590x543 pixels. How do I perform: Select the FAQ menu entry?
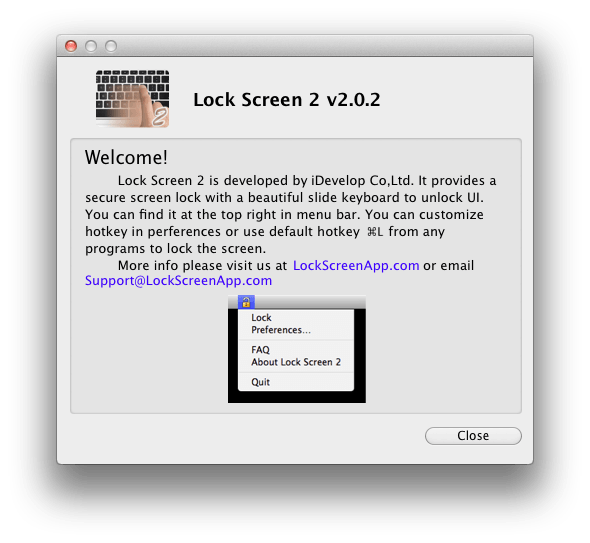pyautogui.click(x=260, y=350)
